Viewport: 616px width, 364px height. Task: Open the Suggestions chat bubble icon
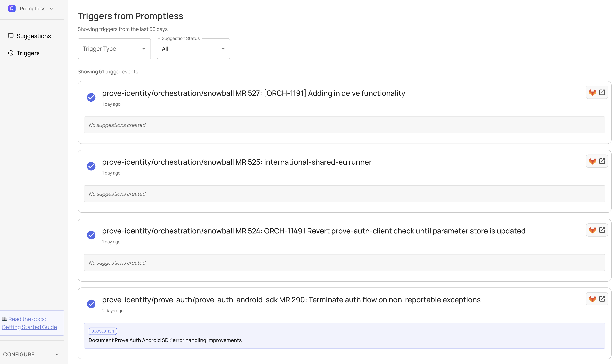point(11,36)
